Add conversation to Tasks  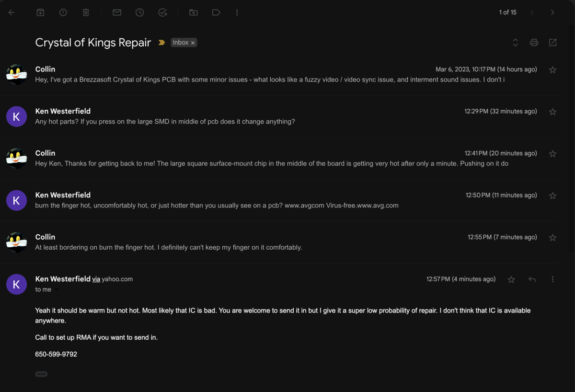point(162,12)
